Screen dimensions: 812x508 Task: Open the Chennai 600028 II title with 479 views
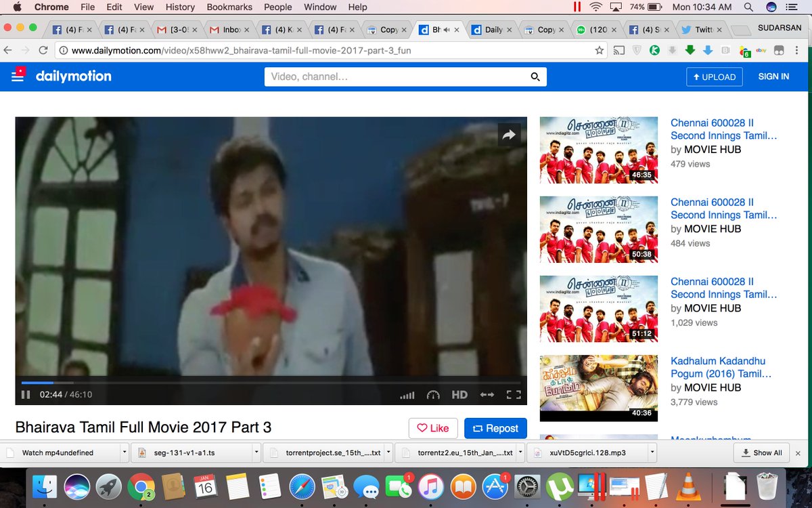(x=723, y=129)
